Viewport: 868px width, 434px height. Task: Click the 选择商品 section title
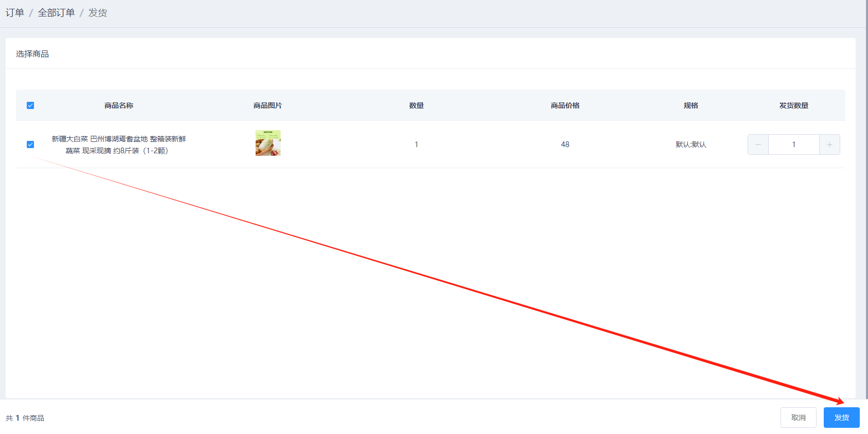click(x=32, y=54)
